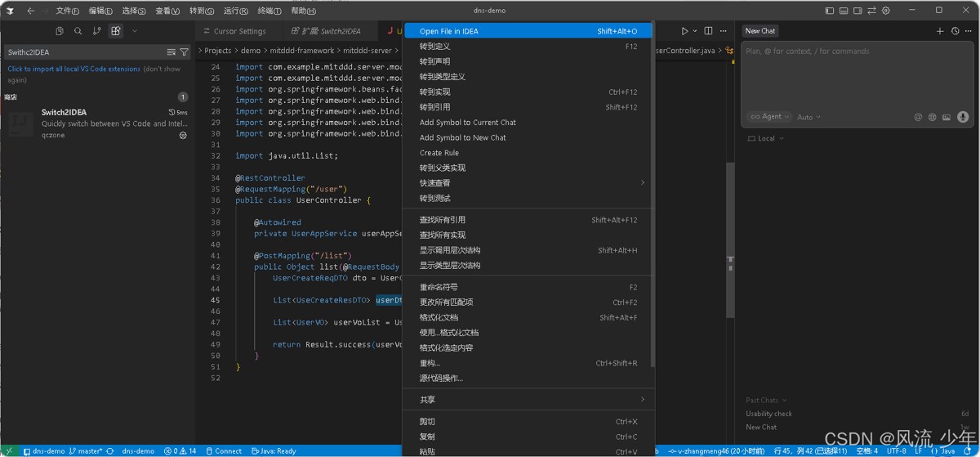Click the Search icon in the sidebar
The height and width of the screenshot is (457, 980).
(78, 31)
